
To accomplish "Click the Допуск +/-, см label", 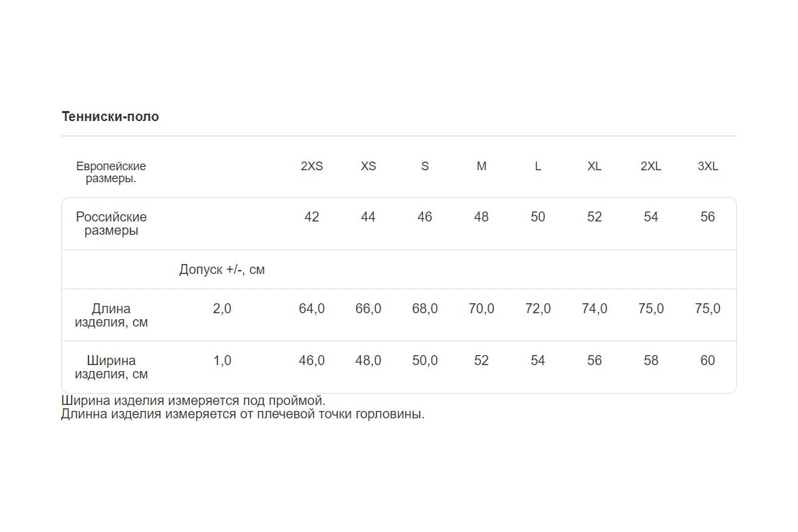I will tap(222, 269).
